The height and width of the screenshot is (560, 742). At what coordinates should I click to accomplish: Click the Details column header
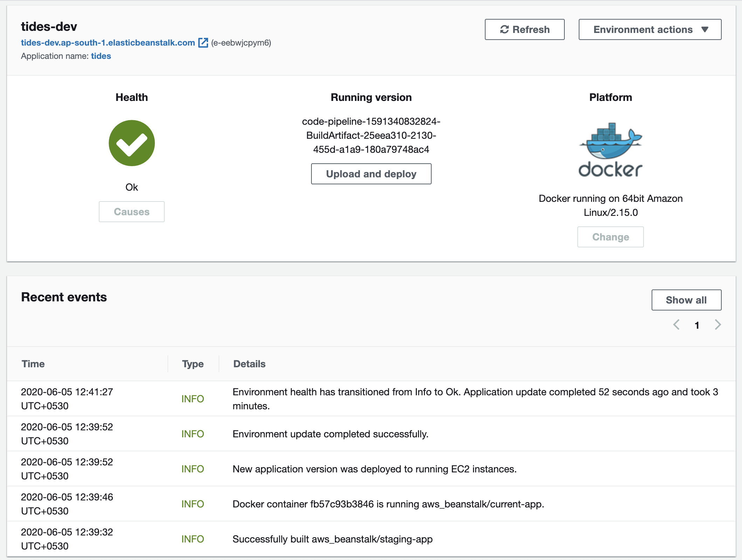click(249, 364)
